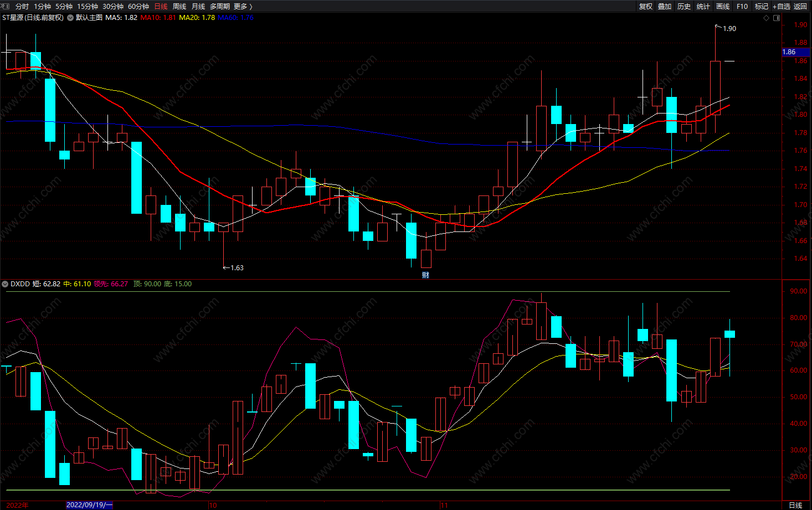Open the DXDD indicator dropdown arrow
812x510 pixels.
6,284
